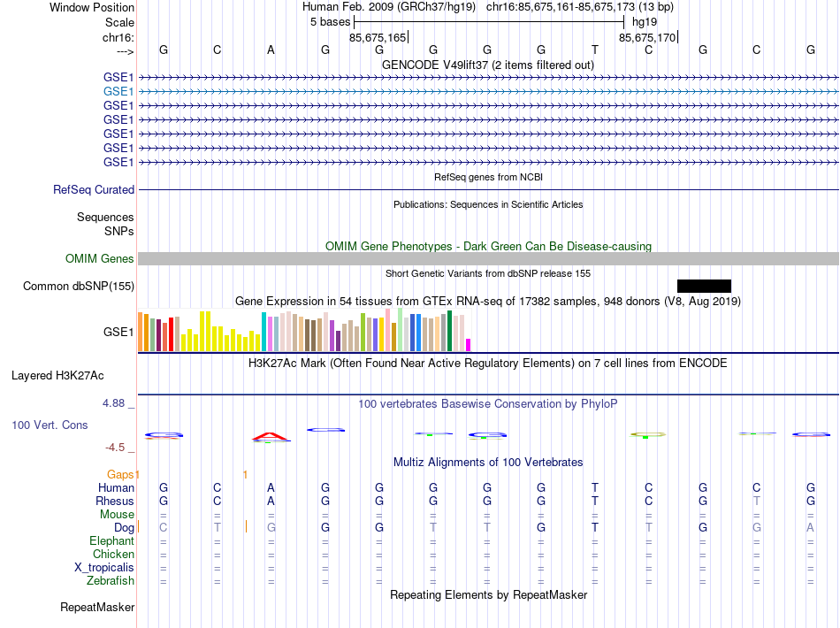Open the GTEx Gene Expression track title
The height and width of the screenshot is (628, 840).
(x=488, y=301)
